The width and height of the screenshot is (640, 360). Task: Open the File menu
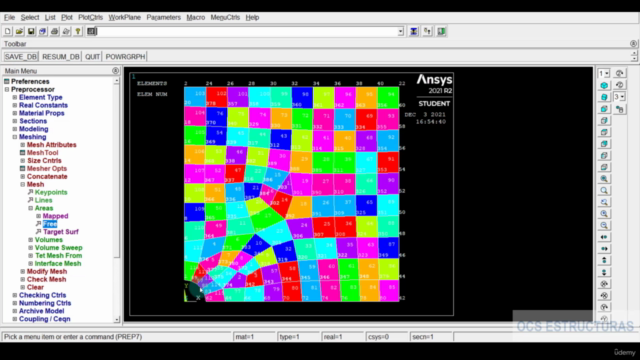point(9,18)
